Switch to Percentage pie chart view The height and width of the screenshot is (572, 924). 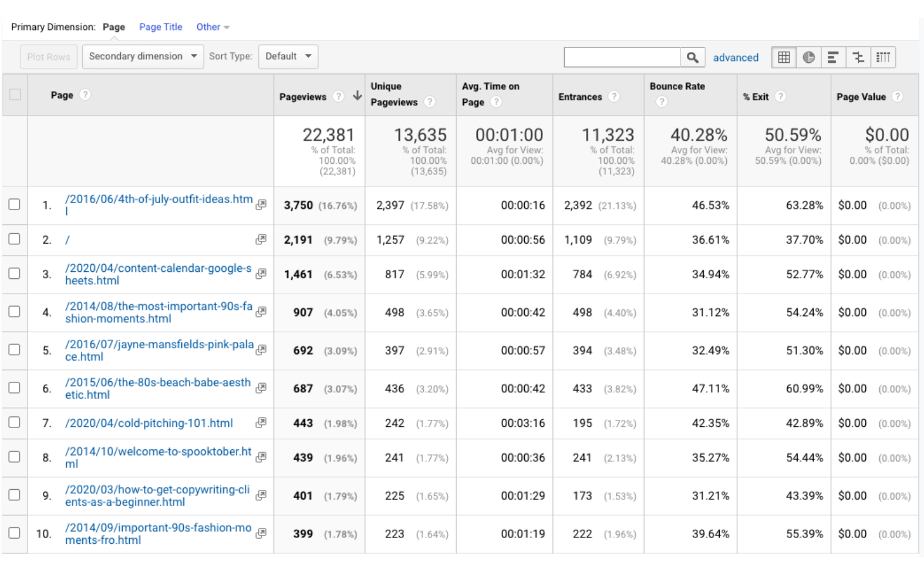pos(808,58)
